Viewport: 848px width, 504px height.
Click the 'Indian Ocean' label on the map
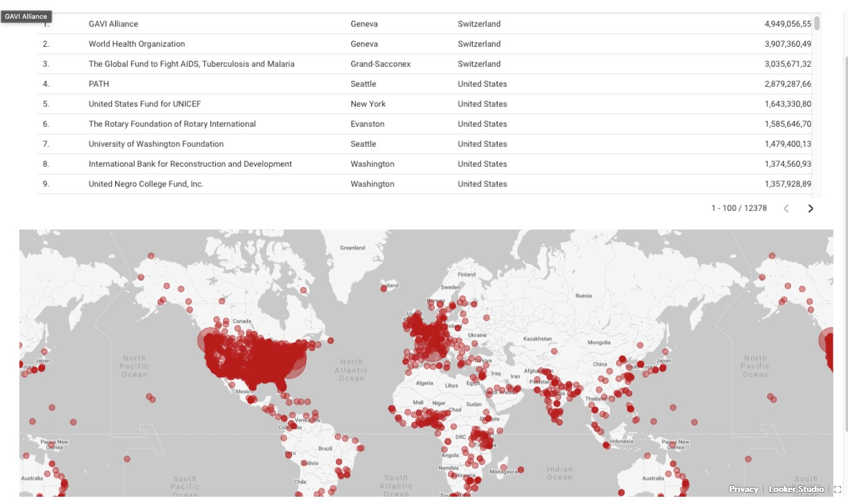[x=559, y=473]
